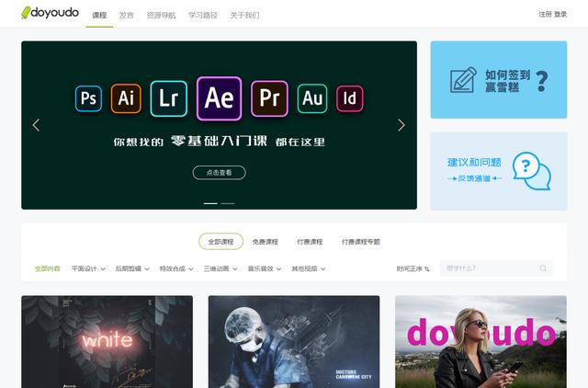Image resolution: width=588 pixels, height=388 pixels.
Task: Select the 全部课程 filter pill
Action: tap(220, 242)
